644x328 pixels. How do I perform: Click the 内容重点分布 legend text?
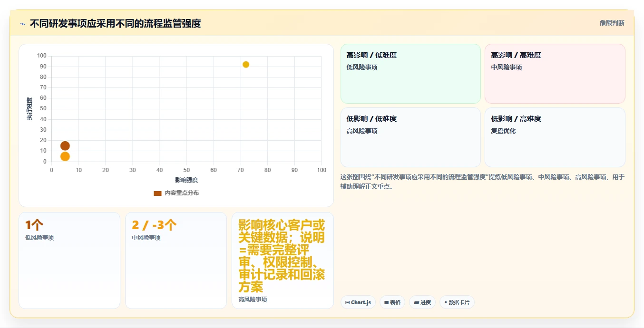point(182,193)
